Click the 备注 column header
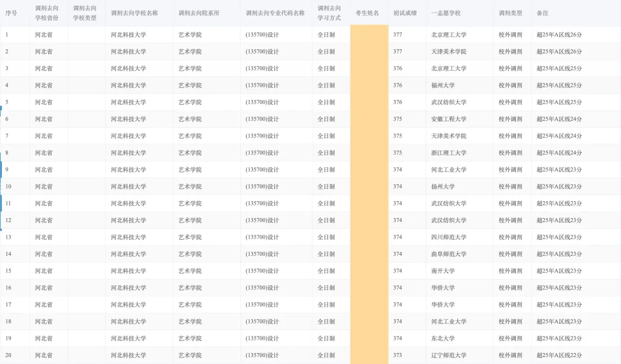This screenshot has height=364, width=621. tap(543, 13)
